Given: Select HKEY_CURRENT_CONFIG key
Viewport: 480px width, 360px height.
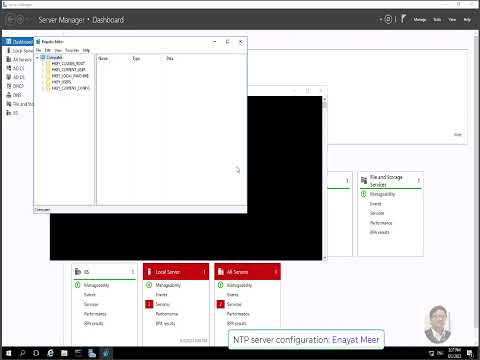Looking at the screenshot, I should coord(71,88).
